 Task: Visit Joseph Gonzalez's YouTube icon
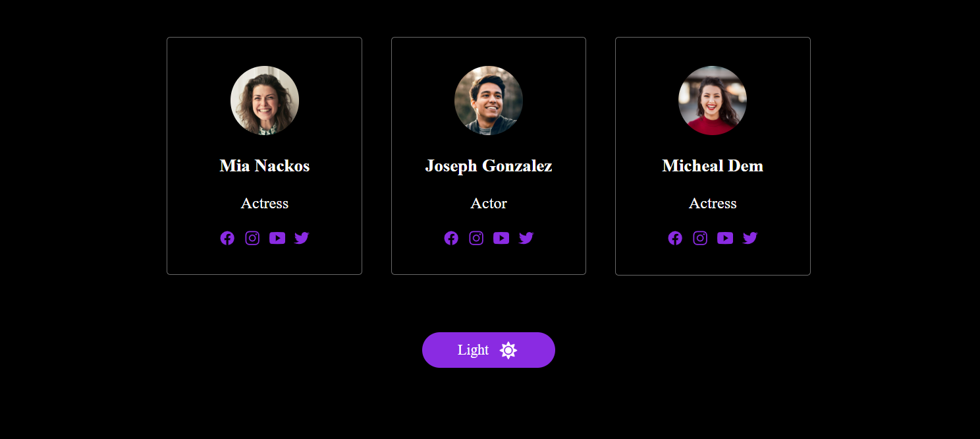[x=501, y=238]
